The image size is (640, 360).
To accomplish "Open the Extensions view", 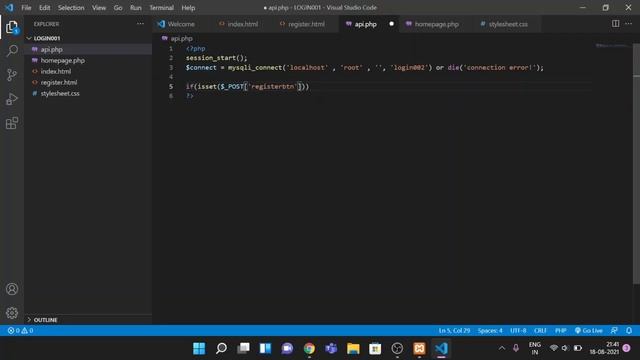I will [12, 123].
